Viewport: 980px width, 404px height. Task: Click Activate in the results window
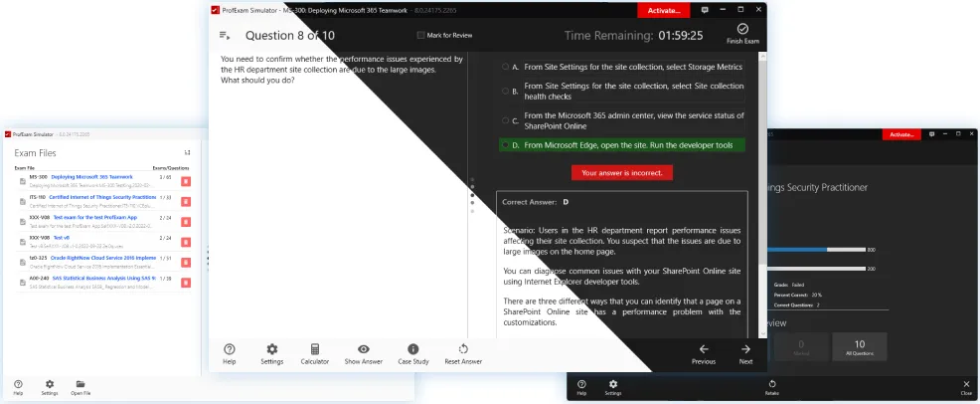point(901,134)
